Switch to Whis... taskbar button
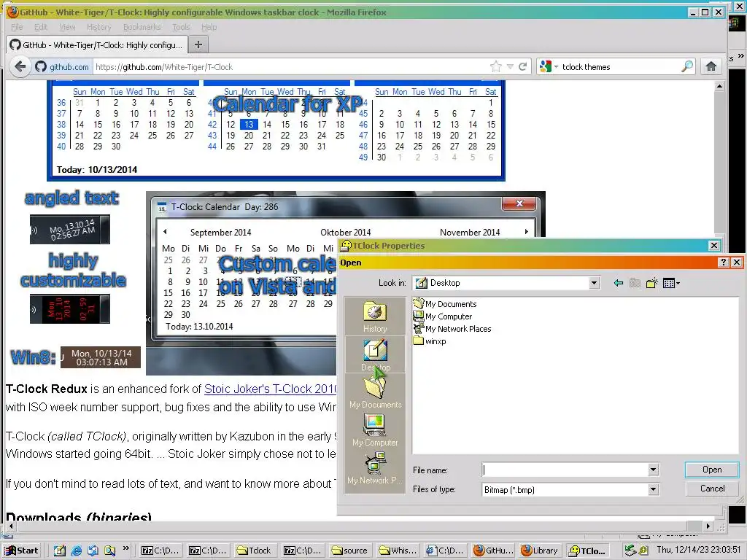The height and width of the screenshot is (560, 747). pos(398,551)
